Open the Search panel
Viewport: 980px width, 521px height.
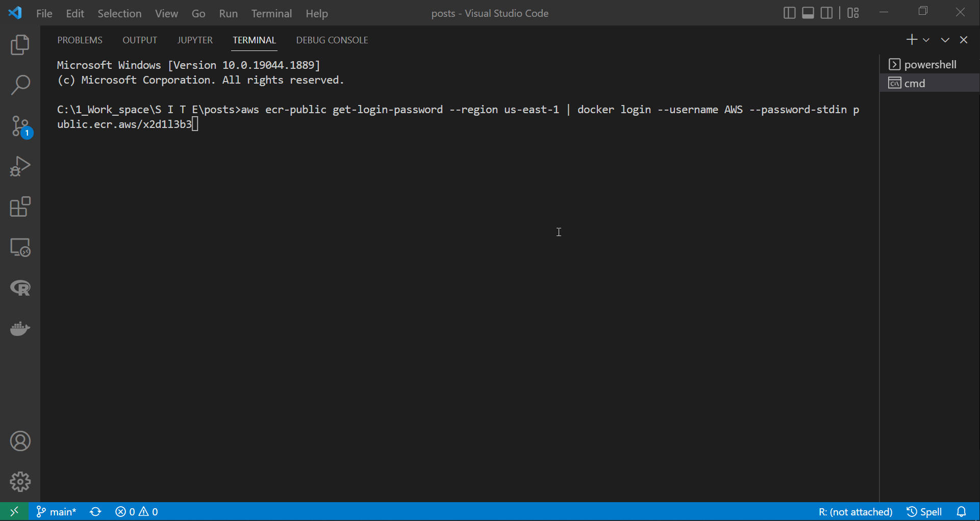[x=20, y=85]
